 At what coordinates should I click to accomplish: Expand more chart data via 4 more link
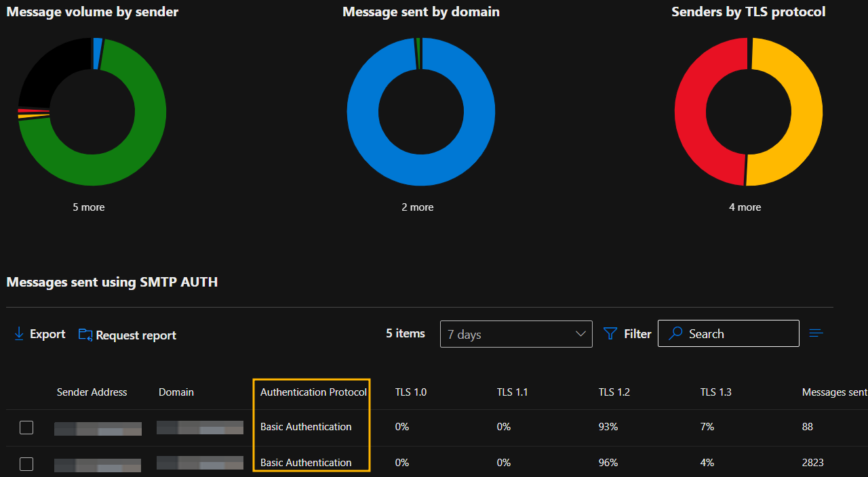tap(745, 207)
